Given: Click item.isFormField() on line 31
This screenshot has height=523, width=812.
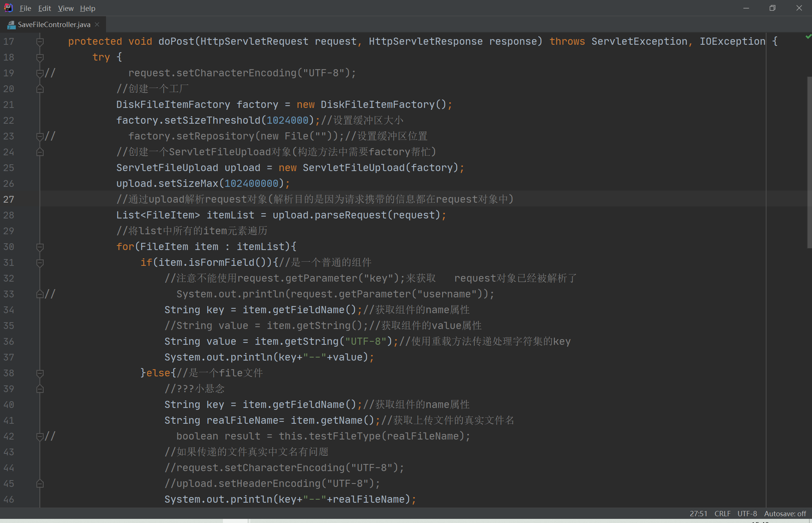Looking at the screenshot, I should tap(213, 262).
